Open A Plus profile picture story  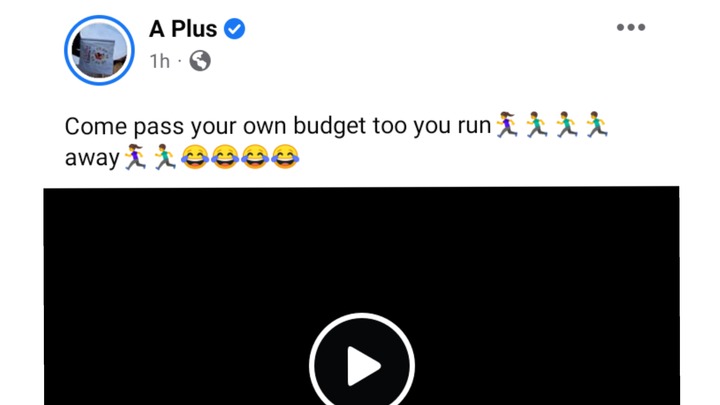[x=99, y=50]
